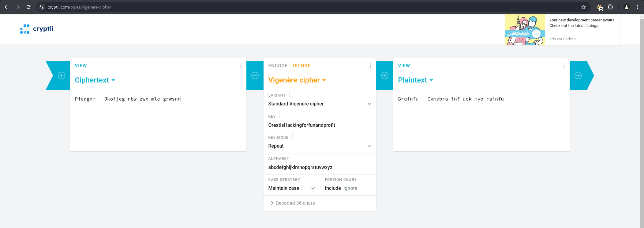644x228 pixels.
Task: Reload the cryptii page
Action: click(x=28, y=7)
